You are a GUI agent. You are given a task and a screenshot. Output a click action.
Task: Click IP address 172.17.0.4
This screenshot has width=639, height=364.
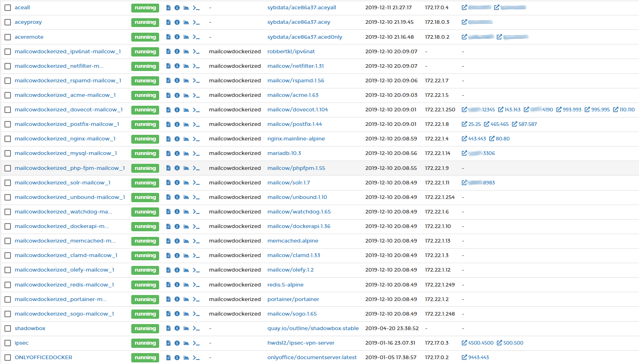pos(437,8)
